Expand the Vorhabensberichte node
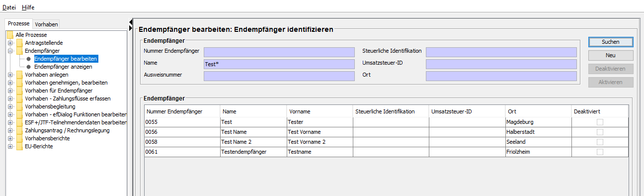The height and width of the screenshot is (196, 644). [x=10, y=138]
